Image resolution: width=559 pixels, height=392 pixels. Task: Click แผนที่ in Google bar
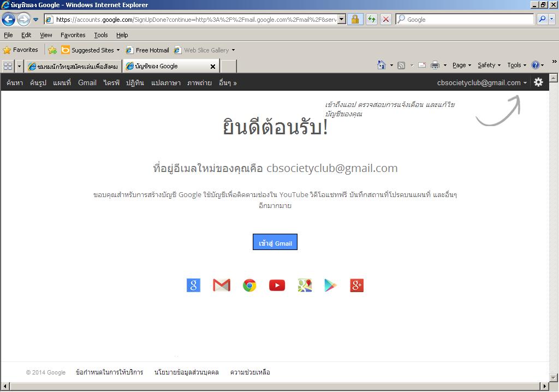62,83
